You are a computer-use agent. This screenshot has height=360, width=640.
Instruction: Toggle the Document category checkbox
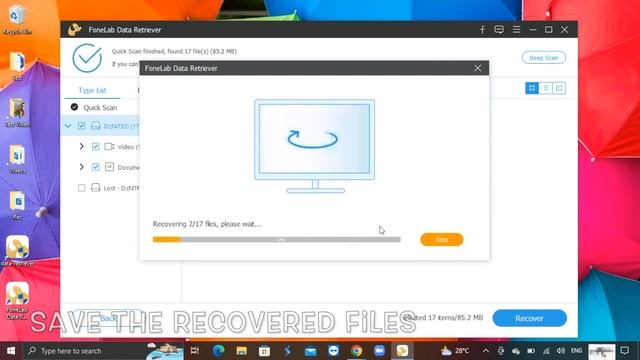coord(96,167)
